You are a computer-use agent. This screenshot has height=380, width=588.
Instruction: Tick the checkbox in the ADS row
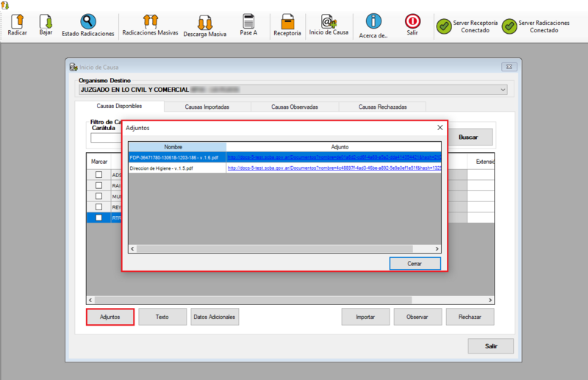(x=98, y=174)
